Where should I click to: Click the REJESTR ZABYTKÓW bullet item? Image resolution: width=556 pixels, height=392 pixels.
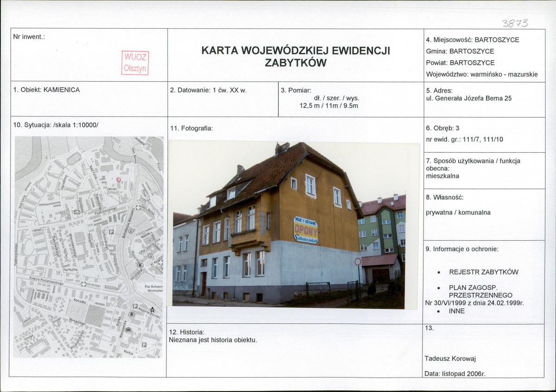pos(484,272)
